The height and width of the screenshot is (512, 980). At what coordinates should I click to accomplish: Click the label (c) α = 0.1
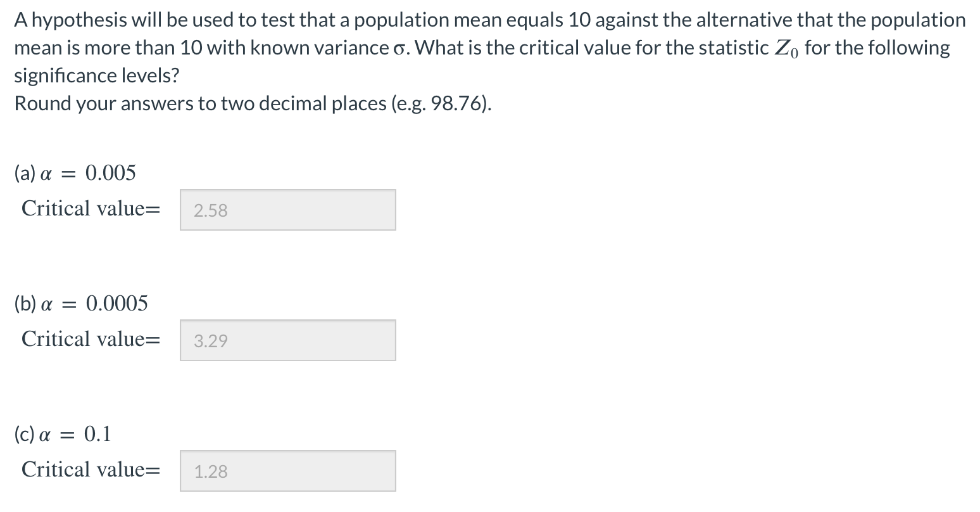coord(61,433)
